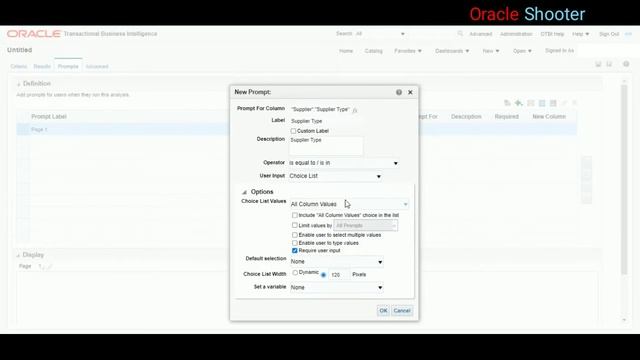Collapse the Display section
The width and height of the screenshot is (640, 360).
coord(18,255)
